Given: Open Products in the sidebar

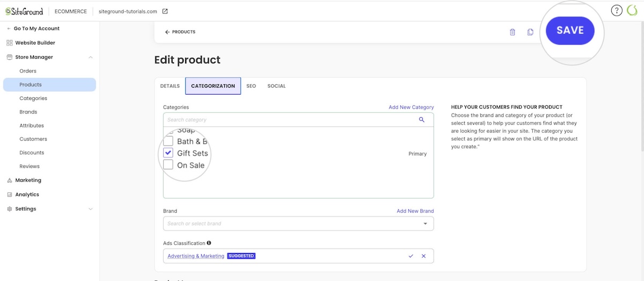Looking at the screenshot, I should point(49,84).
